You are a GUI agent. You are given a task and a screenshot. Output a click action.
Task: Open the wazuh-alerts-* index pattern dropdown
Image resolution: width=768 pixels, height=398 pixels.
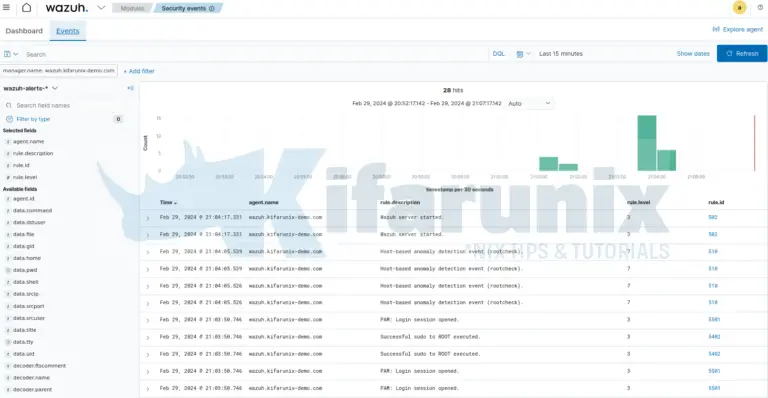click(x=30, y=89)
